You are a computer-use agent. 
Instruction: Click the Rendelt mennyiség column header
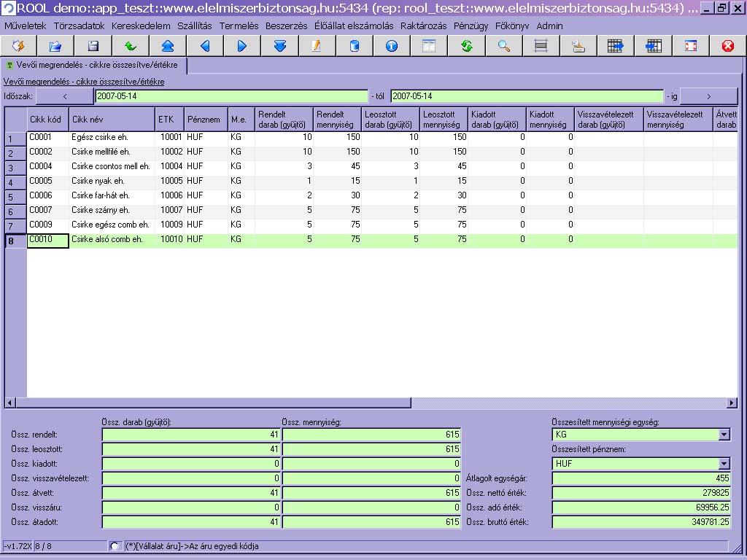tap(337, 120)
